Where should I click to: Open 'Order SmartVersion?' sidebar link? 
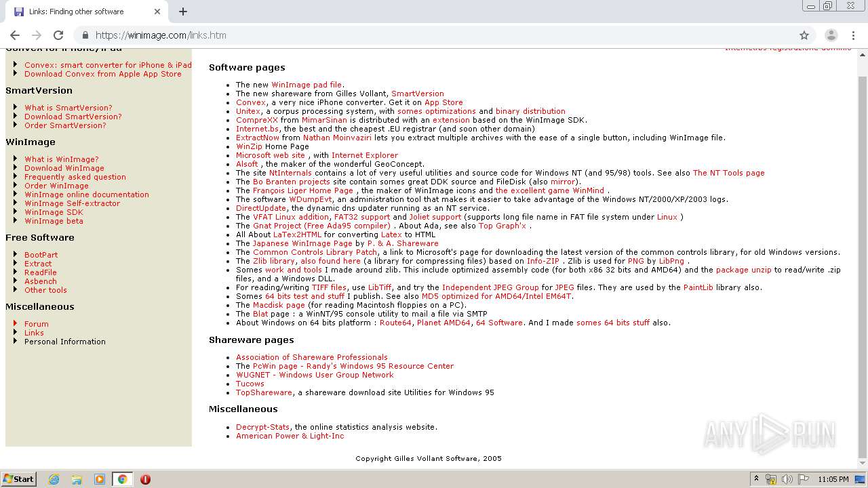(65, 125)
